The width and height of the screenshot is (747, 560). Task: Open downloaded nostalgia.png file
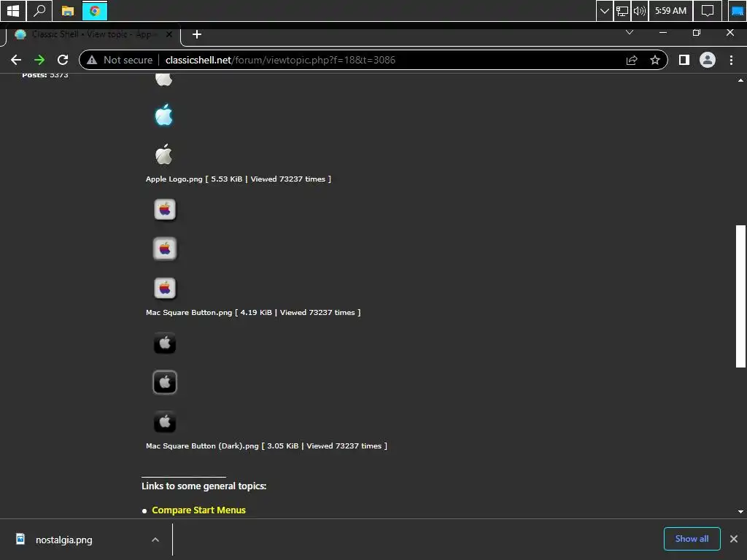coord(64,540)
